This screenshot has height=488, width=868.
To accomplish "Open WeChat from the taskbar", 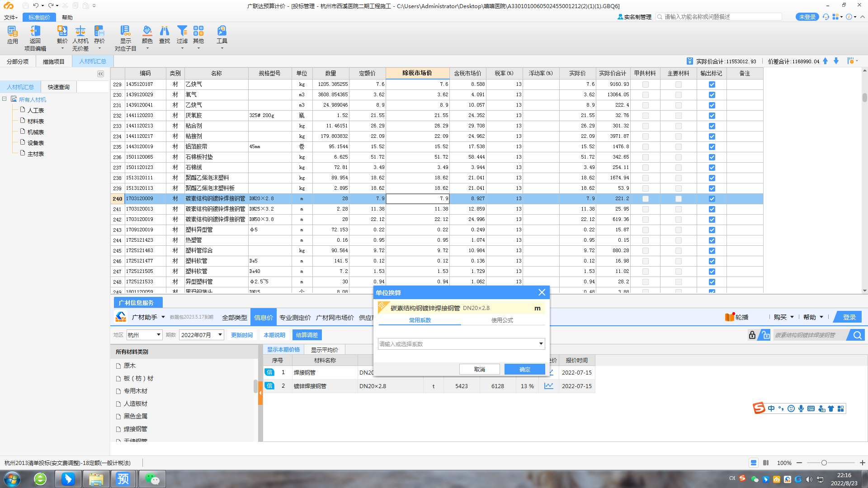I will [152, 479].
